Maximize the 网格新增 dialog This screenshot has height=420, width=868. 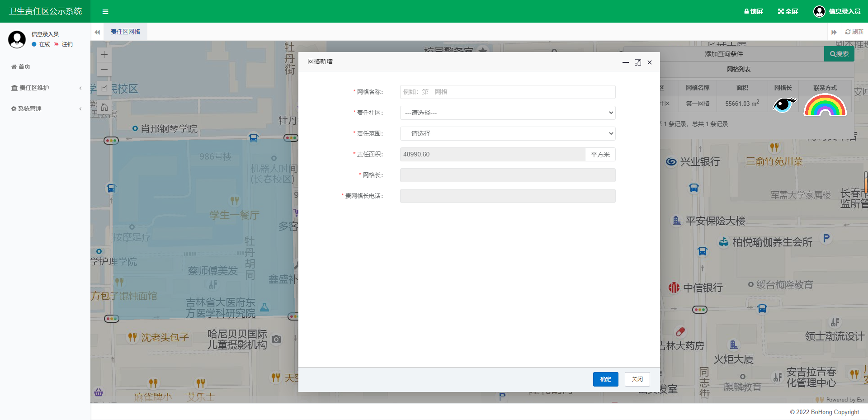pos(637,62)
